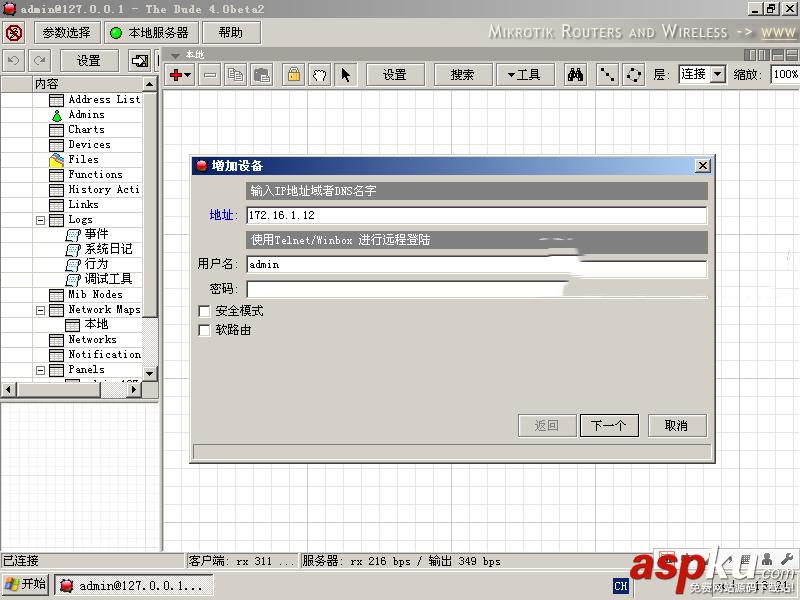
Task: Click the 系统日记 log scroll icon
Action: 73,249
